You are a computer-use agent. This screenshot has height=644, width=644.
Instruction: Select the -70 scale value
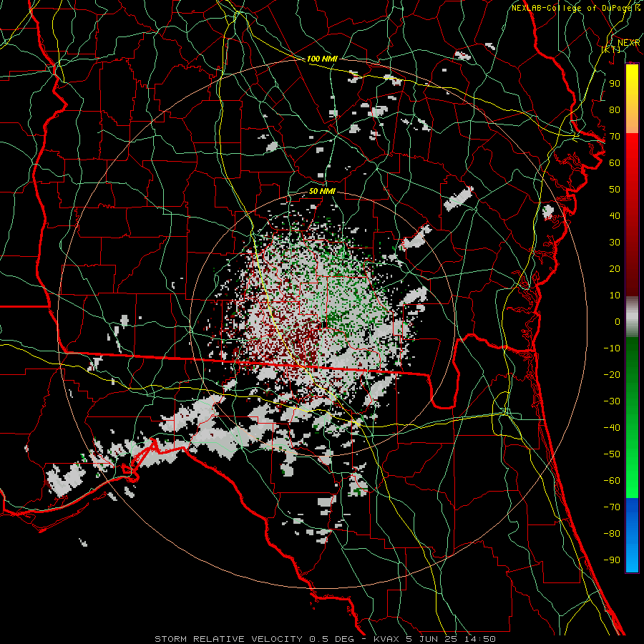612,507
